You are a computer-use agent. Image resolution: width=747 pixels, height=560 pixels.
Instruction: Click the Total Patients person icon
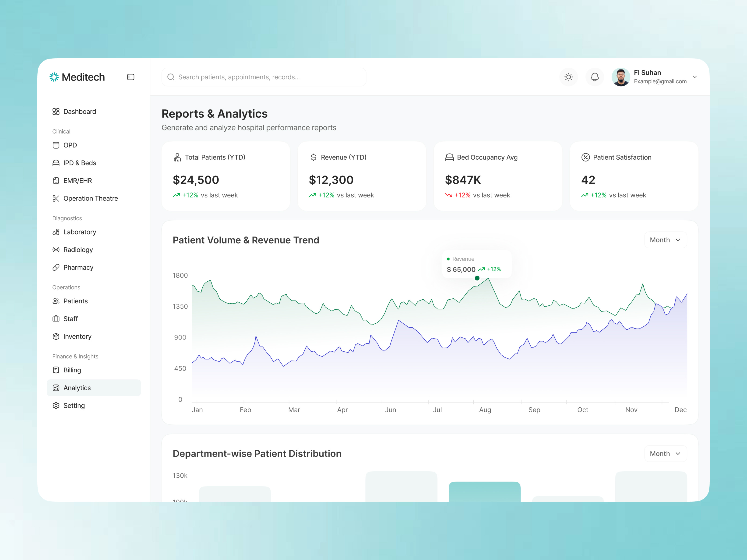point(177,157)
